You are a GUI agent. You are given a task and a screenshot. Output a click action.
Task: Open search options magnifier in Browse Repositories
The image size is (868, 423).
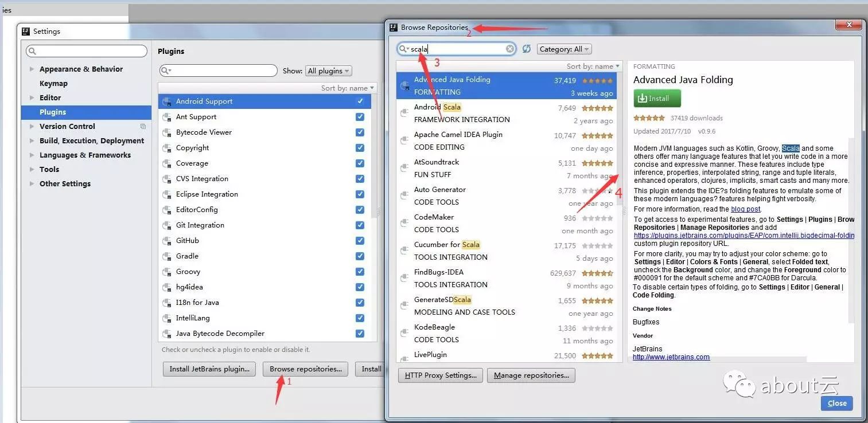click(x=404, y=49)
